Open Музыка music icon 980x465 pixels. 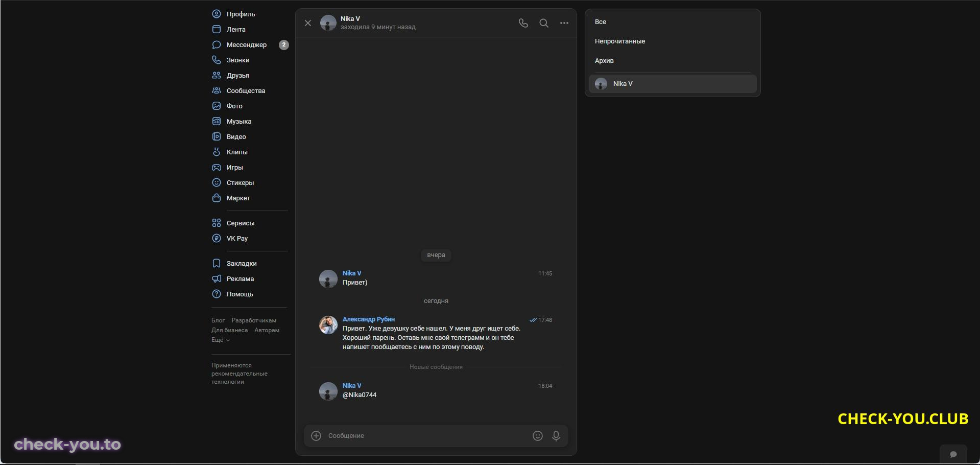click(x=217, y=121)
